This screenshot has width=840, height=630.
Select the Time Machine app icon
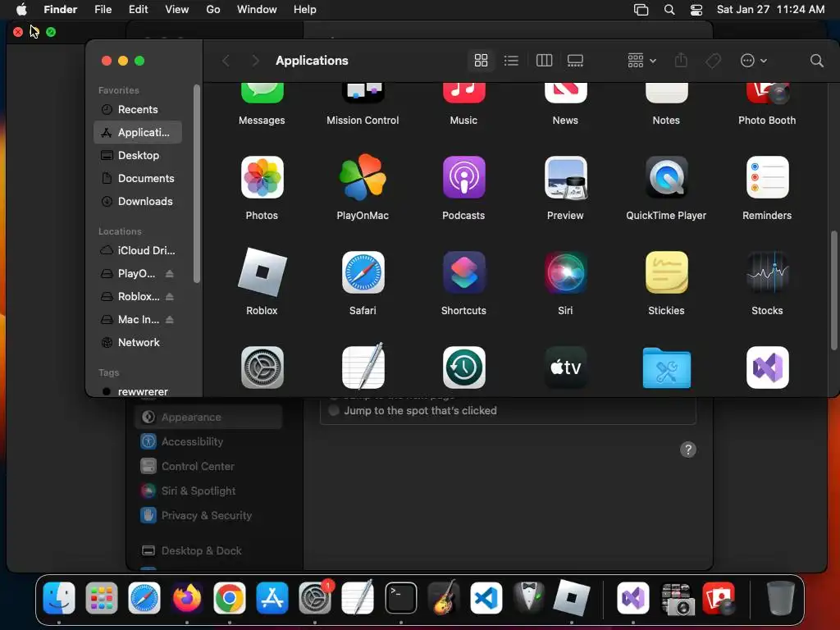click(464, 367)
